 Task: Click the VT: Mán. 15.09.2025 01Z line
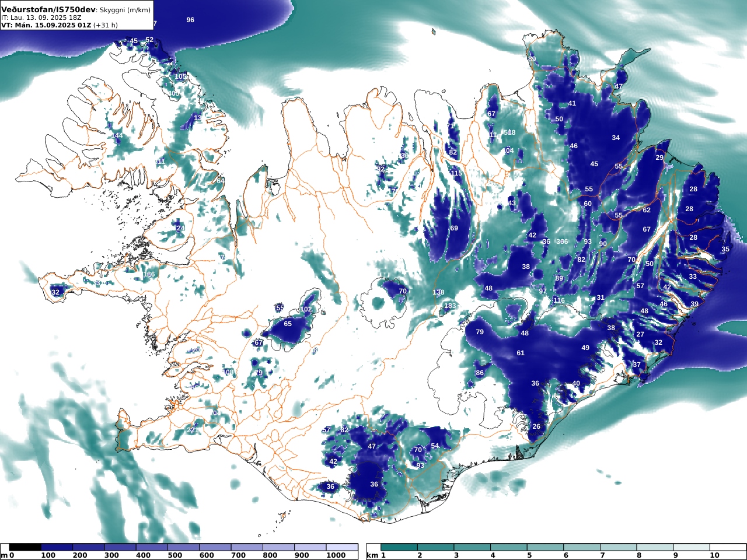[46, 25]
